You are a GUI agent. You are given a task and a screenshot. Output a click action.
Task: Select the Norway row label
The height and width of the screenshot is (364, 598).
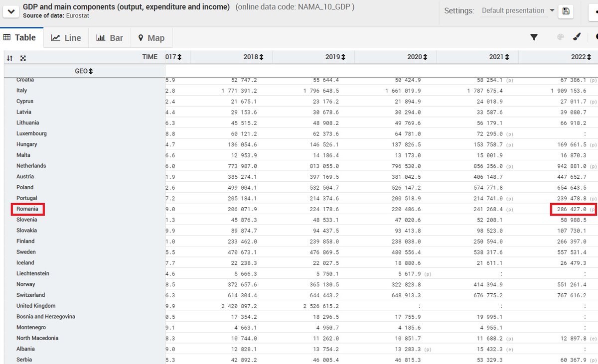(25, 284)
